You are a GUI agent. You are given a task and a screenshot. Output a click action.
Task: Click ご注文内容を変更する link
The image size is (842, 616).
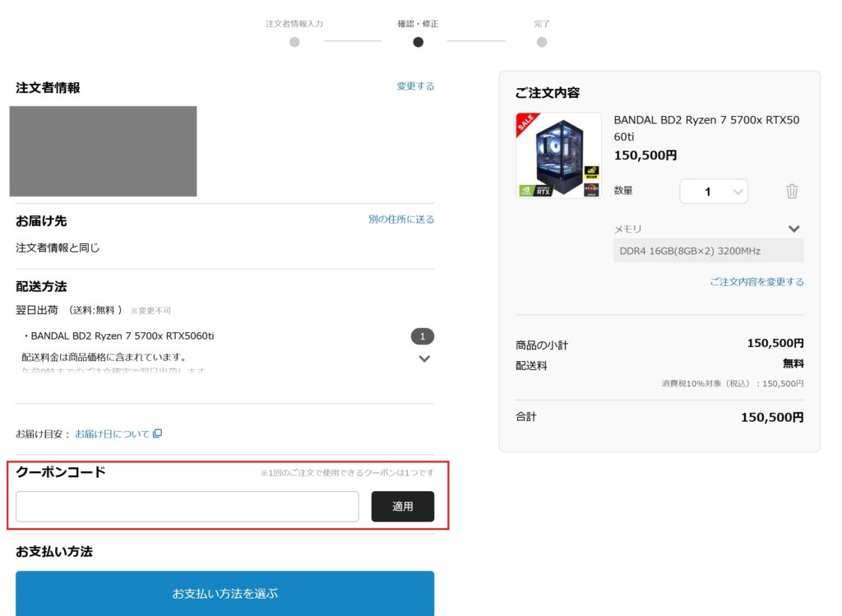click(756, 281)
